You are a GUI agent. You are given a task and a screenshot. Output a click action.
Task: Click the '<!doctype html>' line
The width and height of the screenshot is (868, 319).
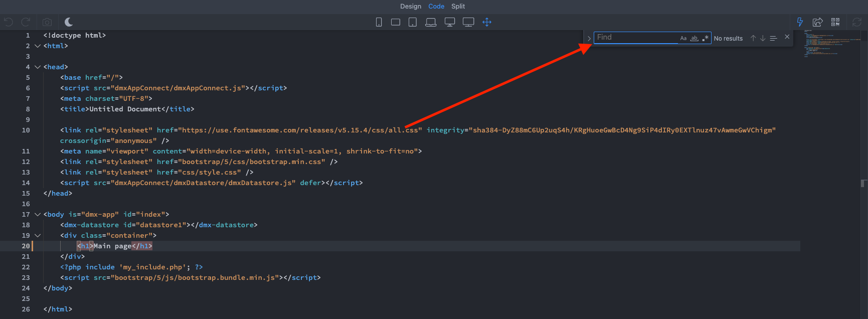[x=75, y=35]
